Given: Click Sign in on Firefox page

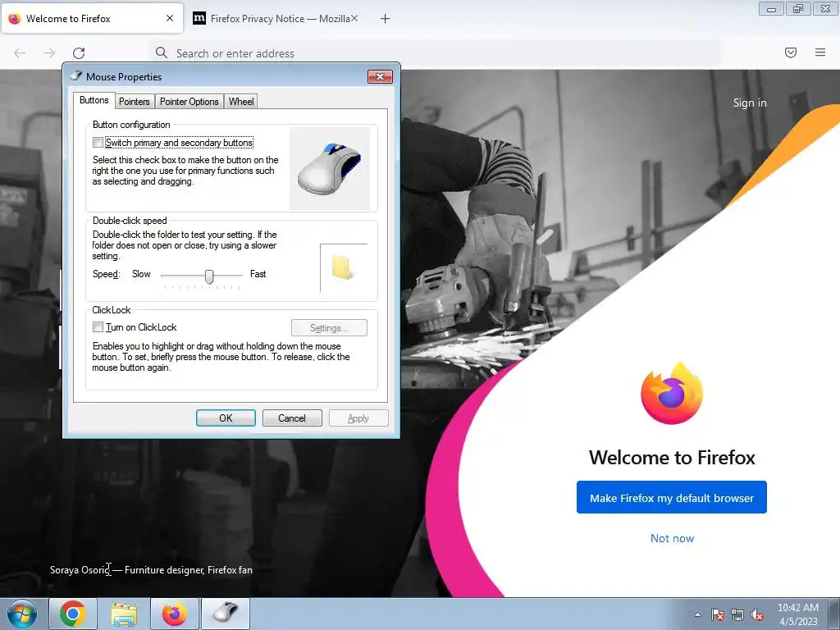Looking at the screenshot, I should [x=750, y=103].
